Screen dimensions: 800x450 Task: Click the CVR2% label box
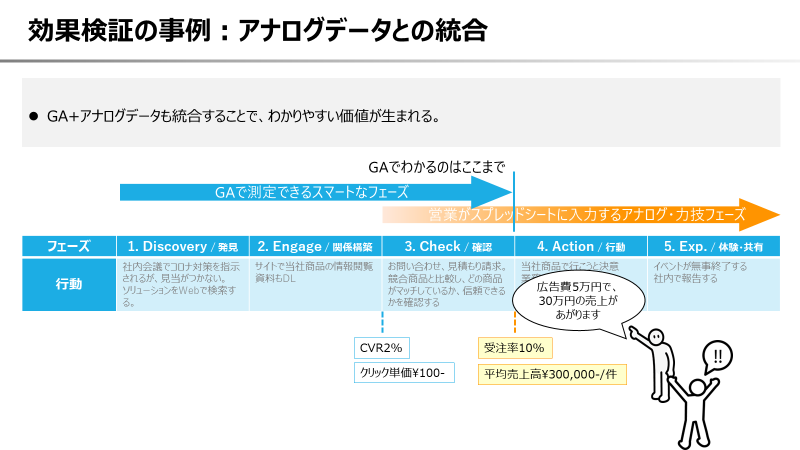coord(380,348)
